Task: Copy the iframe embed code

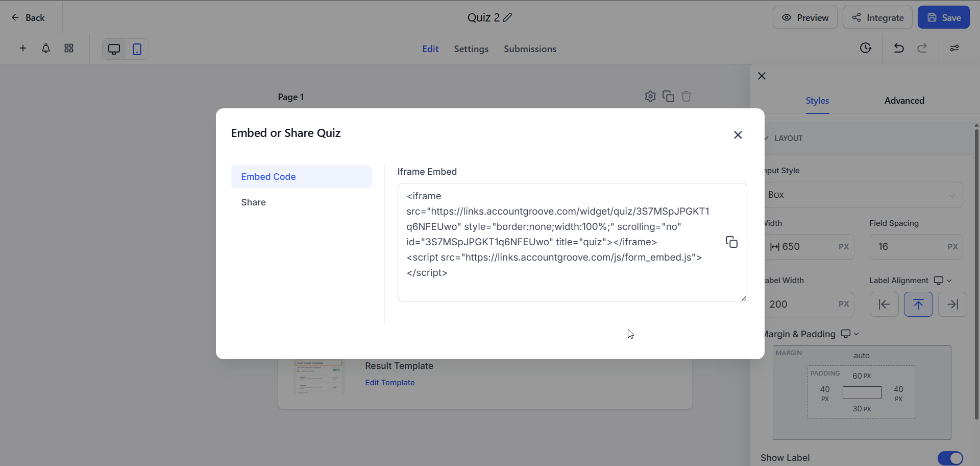Action: [x=731, y=242]
